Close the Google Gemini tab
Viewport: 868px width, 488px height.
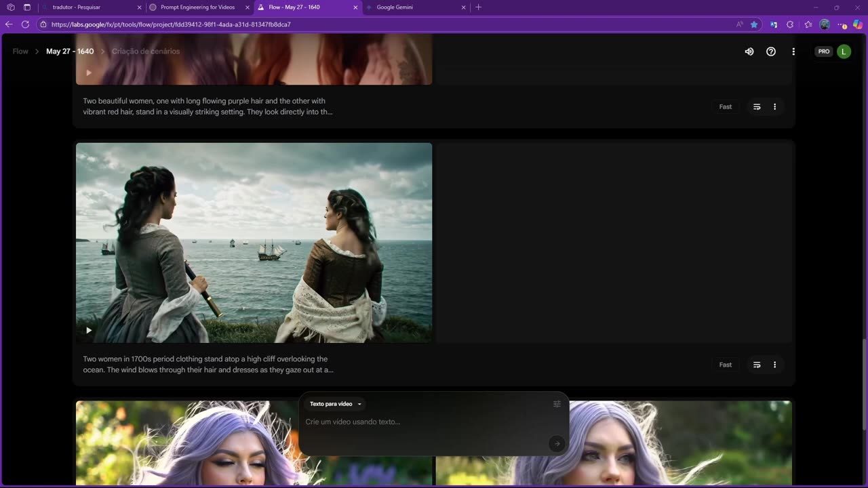(x=464, y=7)
